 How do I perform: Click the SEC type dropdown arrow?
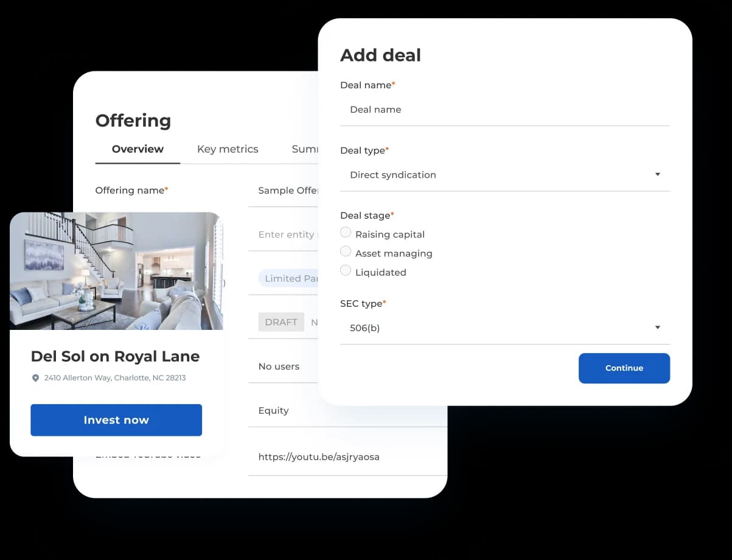(657, 327)
